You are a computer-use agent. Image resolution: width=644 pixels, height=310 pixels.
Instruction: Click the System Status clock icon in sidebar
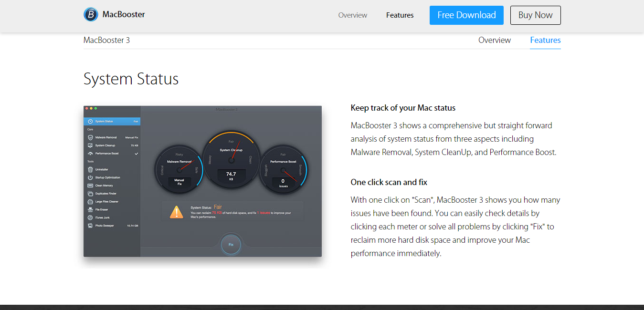pos(90,122)
